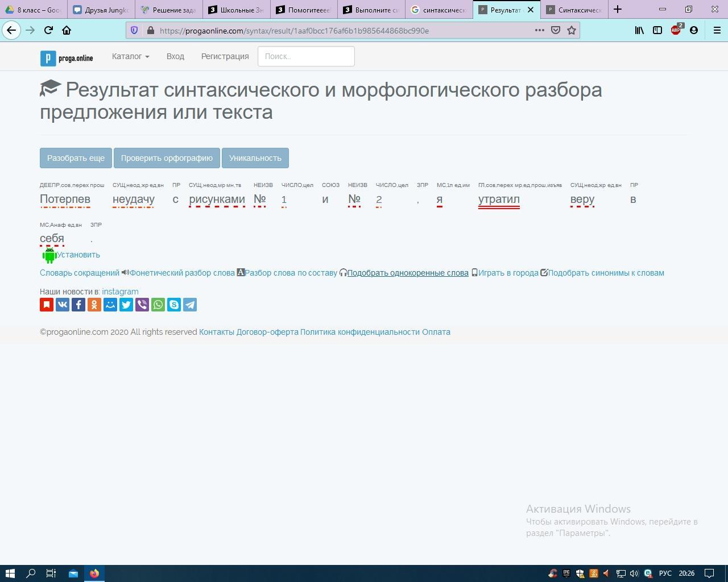Click the 'Разобрать еще' button
The image size is (728, 582).
tap(76, 158)
